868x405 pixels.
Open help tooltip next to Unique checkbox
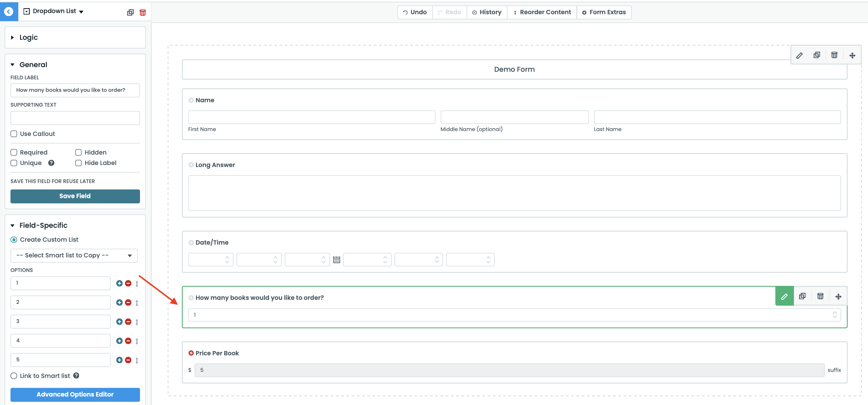51,163
